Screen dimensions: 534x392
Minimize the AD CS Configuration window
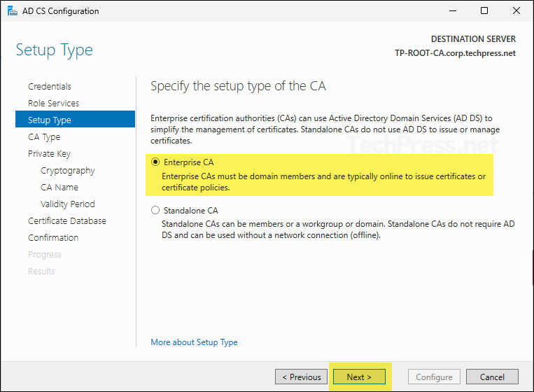[453, 11]
